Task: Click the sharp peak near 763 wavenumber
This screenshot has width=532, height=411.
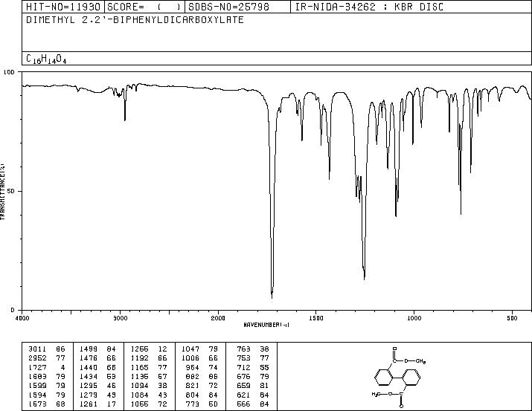Action: tap(461, 210)
